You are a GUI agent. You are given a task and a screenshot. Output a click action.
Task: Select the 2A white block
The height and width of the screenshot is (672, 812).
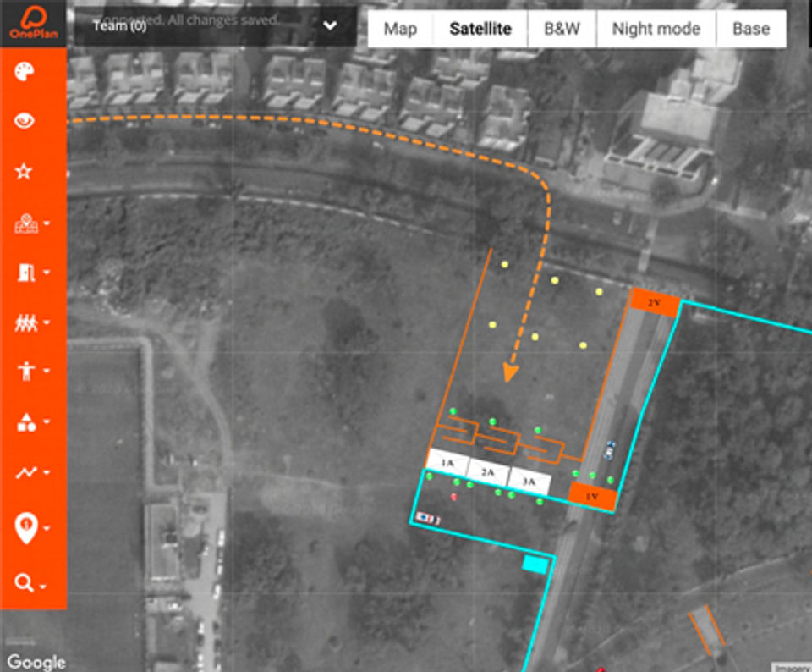pyautogui.click(x=488, y=472)
